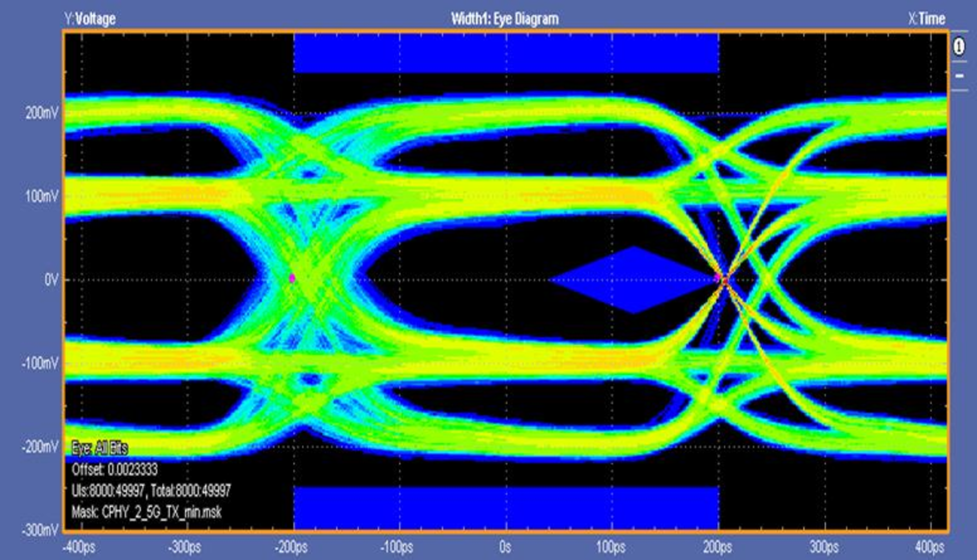Click the 300ps horizontal axis tick label

pyautogui.click(x=824, y=547)
